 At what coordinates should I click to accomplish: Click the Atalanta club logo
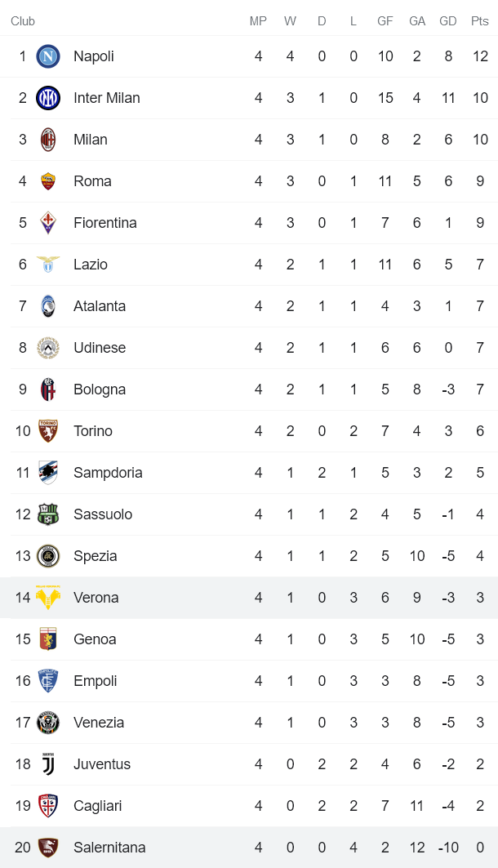47,305
